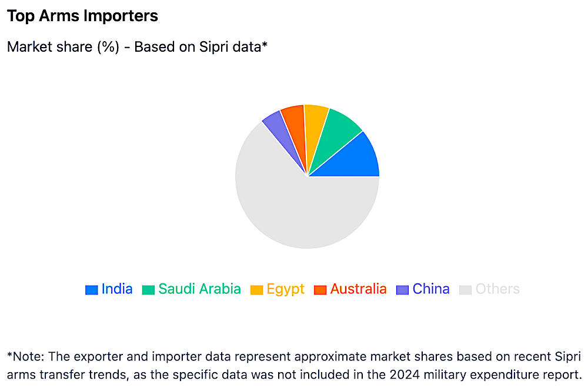
Task: Select the yellow Egypt pie slice
Action: [x=315, y=123]
